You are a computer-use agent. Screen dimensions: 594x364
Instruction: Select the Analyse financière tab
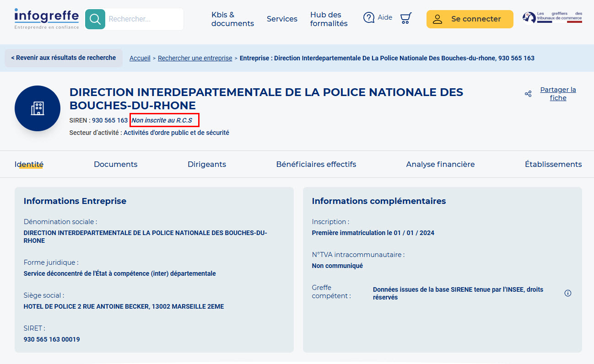pos(440,164)
